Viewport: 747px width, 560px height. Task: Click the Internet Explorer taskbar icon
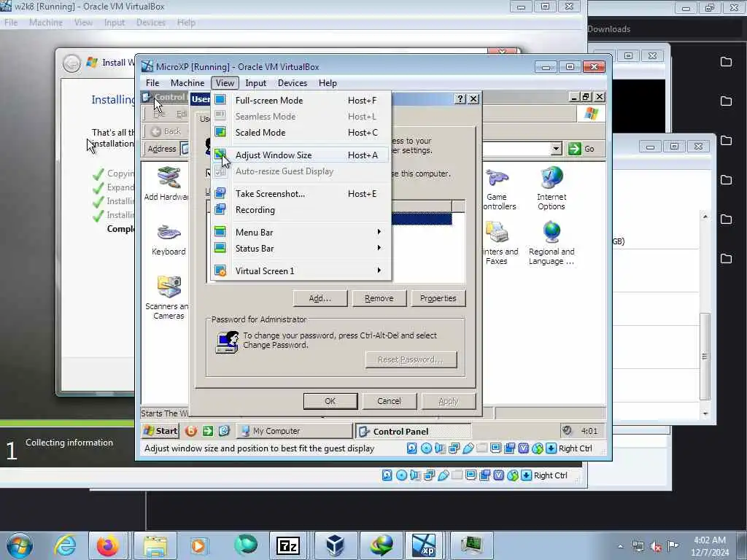tap(65, 545)
